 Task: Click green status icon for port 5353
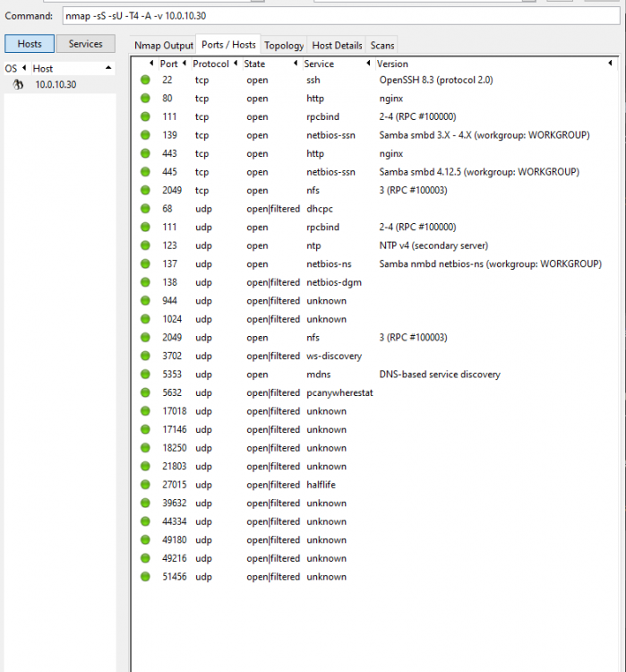point(145,375)
